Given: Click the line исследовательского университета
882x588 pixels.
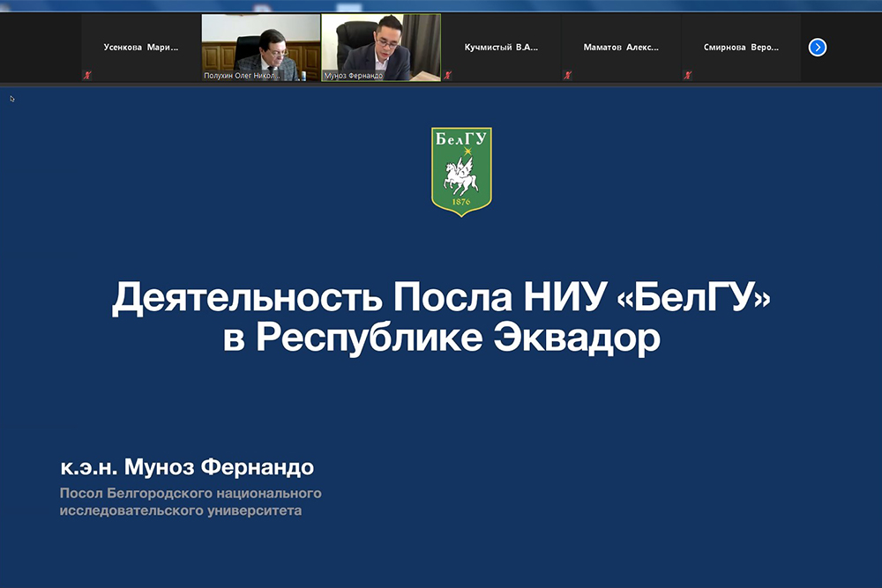Looking at the screenshot, I should tap(181, 510).
